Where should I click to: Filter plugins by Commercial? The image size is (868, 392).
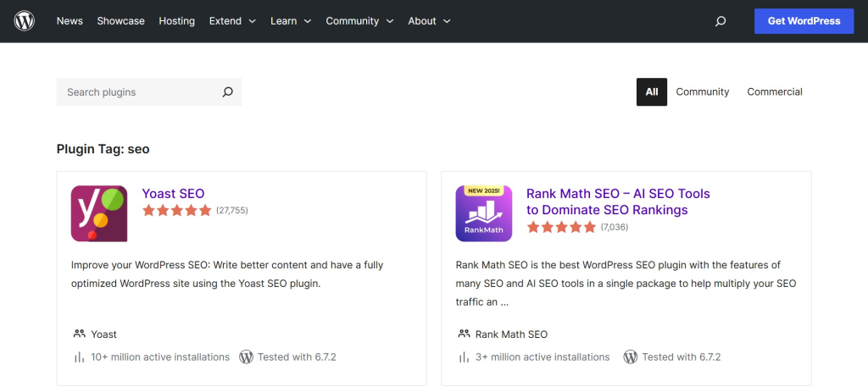(775, 91)
